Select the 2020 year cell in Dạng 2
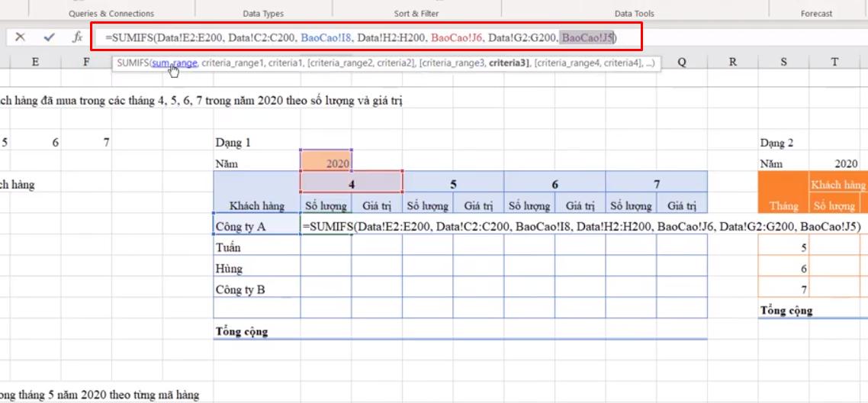The height and width of the screenshot is (403, 868). pos(834,160)
